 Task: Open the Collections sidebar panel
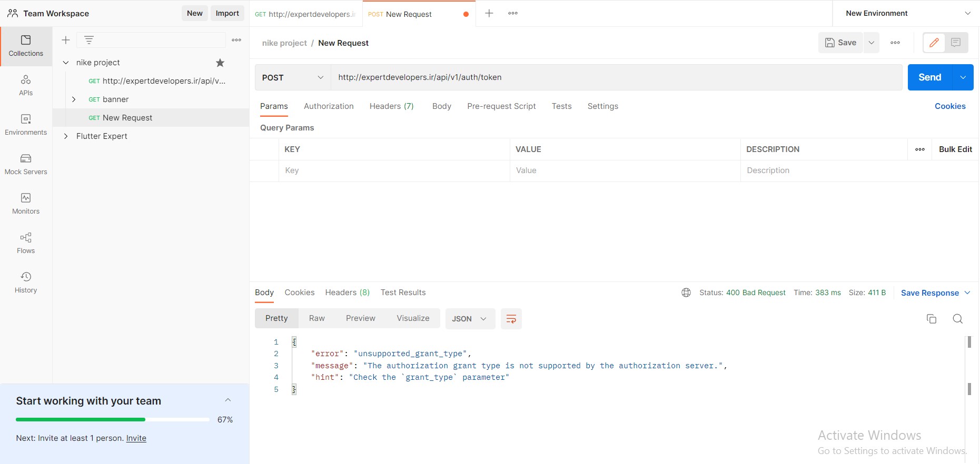(x=26, y=46)
